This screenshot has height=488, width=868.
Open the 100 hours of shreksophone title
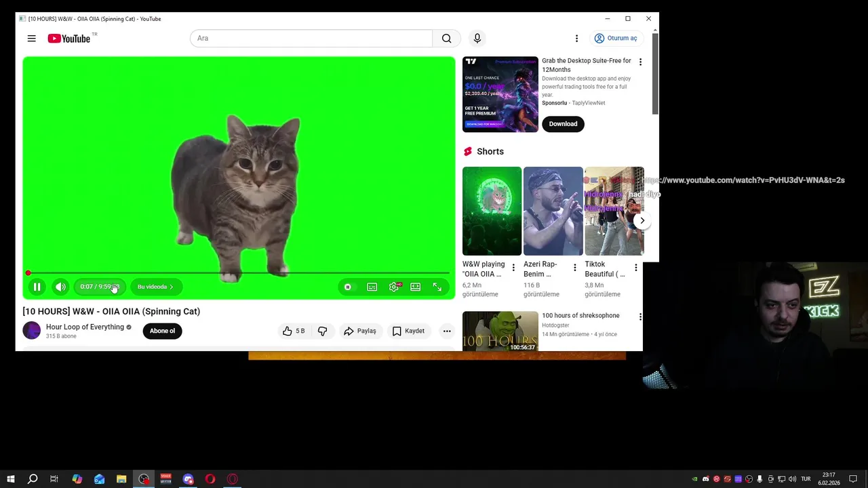pos(580,316)
